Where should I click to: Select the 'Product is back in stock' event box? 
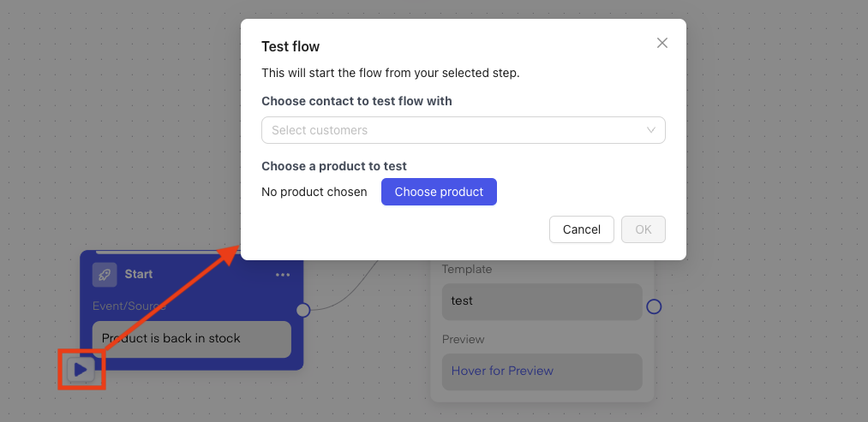[191, 339]
